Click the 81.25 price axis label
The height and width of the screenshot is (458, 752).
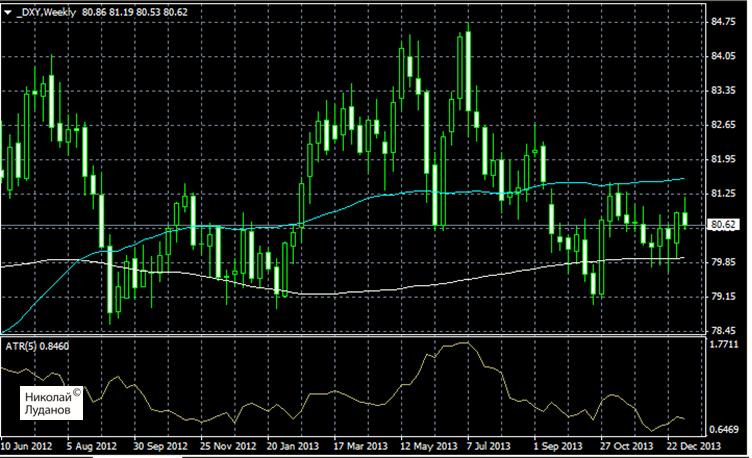pyautogui.click(x=721, y=193)
